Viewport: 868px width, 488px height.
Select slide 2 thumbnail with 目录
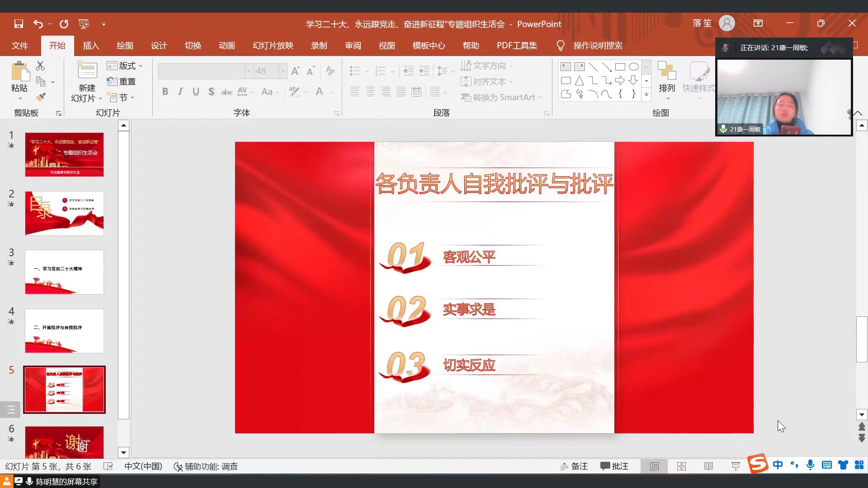coord(64,213)
